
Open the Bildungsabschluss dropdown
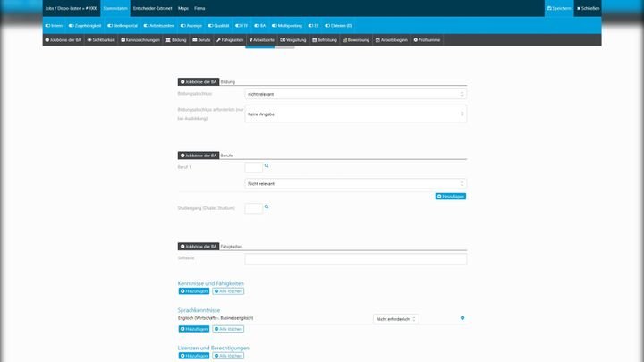355,93
